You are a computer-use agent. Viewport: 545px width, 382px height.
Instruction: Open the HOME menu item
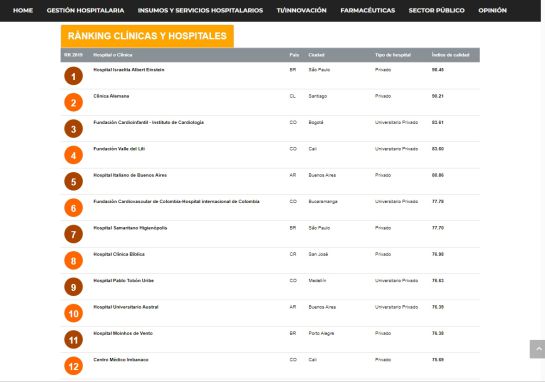tap(23, 10)
